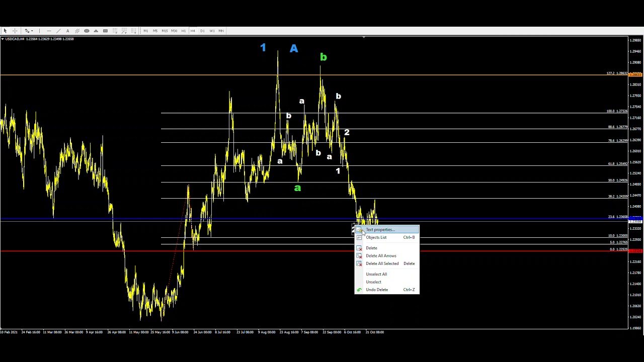Click the orange price tag on price axis
Image resolution: width=644 pixels, height=362 pixels.
pos(636,75)
